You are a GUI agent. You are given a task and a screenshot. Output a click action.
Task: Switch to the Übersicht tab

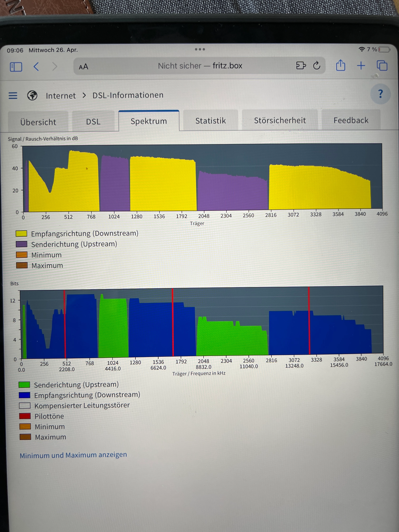coord(38,122)
